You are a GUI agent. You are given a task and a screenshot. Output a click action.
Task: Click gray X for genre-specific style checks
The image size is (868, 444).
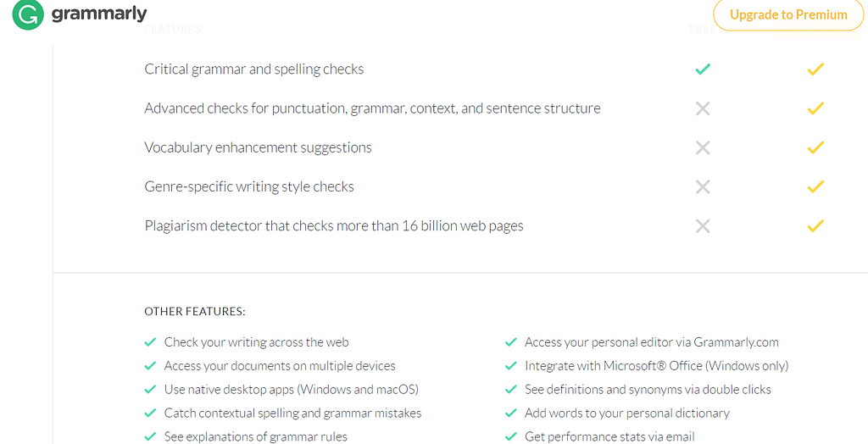(703, 187)
